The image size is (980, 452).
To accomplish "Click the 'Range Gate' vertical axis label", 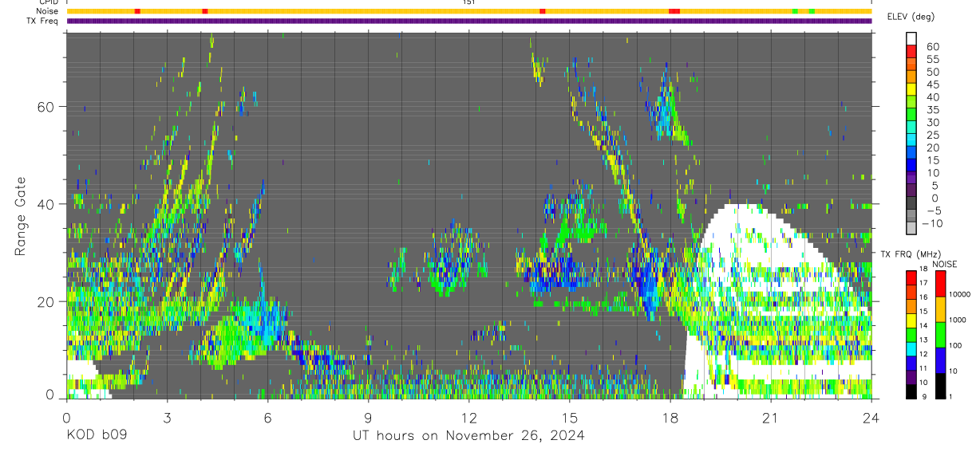I will (20, 215).
